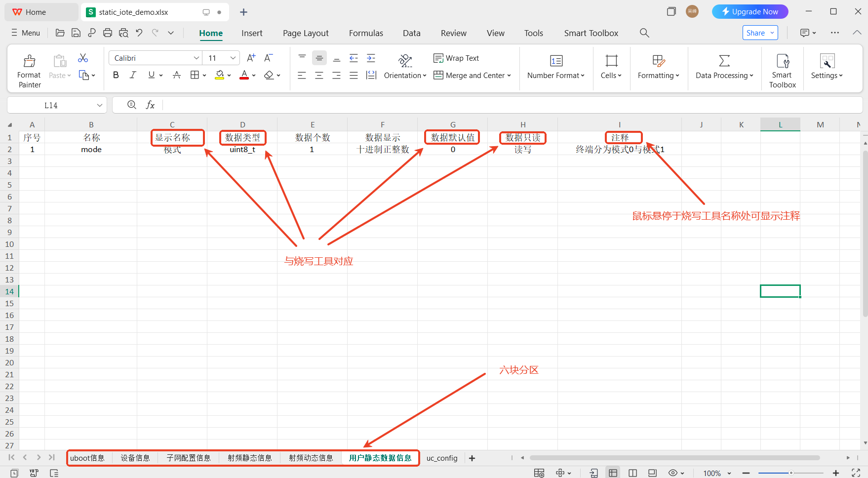Viewport: 868px width, 478px height.
Task: Toggle Strikethrough formatting
Action: [176, 75]
